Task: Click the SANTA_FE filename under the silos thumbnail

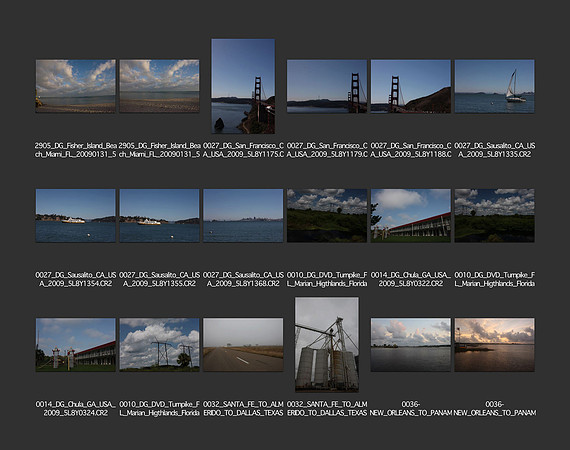Action: (x=327, y=409)
